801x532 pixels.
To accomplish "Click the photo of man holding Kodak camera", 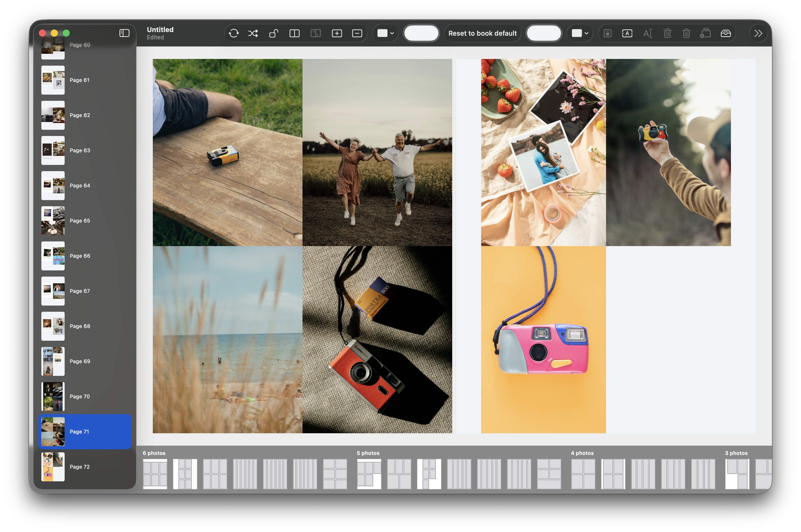I will tap(668, 152).
